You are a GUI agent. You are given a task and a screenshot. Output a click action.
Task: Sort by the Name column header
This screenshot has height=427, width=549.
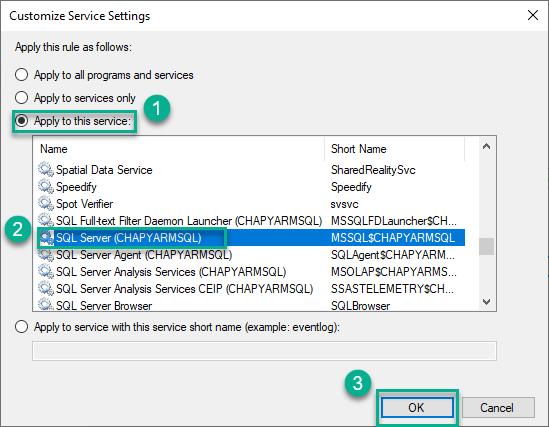tap(179, 149)
